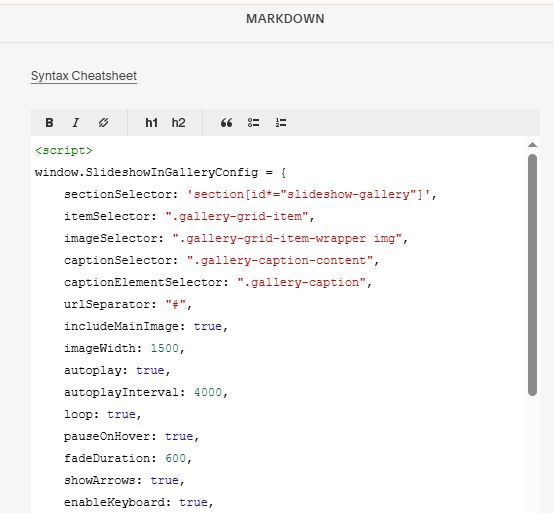The image size is (554, 513).
Task: Click the pauseOnHover true value
Action: point(179,436)
